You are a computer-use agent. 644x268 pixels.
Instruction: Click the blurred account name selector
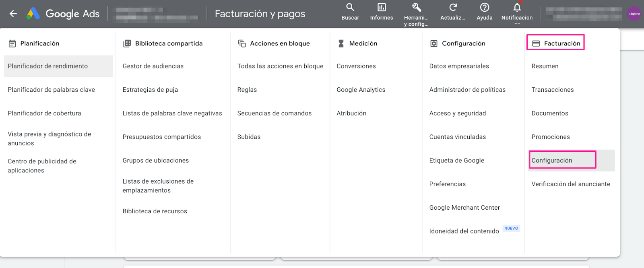point(157,14)
